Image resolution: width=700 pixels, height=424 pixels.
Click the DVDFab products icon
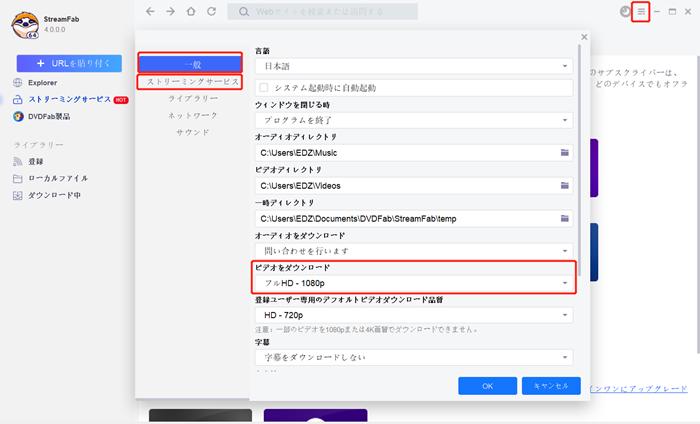[18, 116]
